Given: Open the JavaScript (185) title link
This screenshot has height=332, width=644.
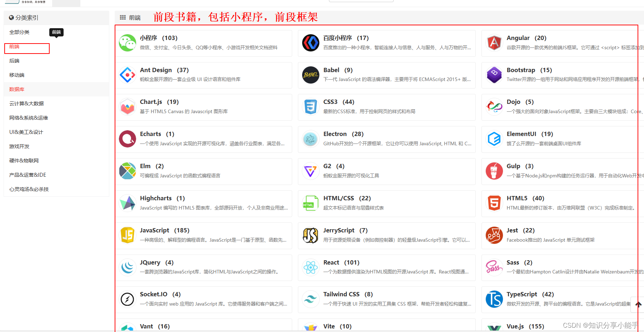Looking at the screenshot, I should tap(165, 230).
